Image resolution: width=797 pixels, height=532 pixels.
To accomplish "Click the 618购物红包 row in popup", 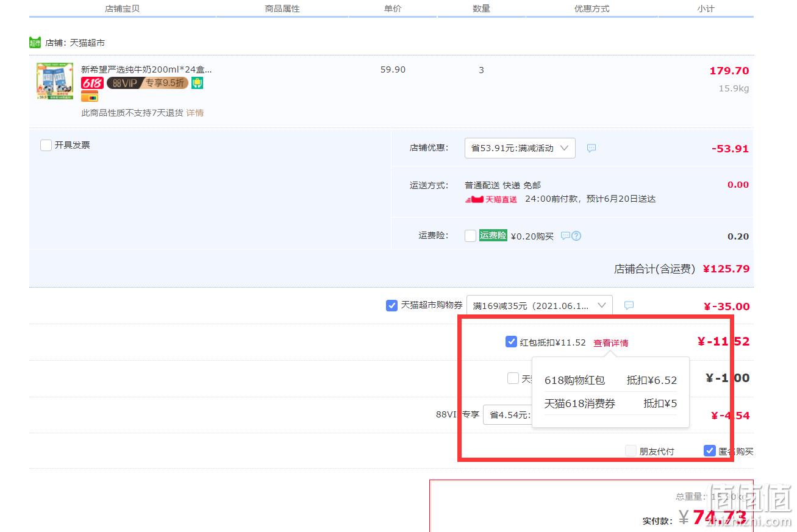I will click(610, 380).
